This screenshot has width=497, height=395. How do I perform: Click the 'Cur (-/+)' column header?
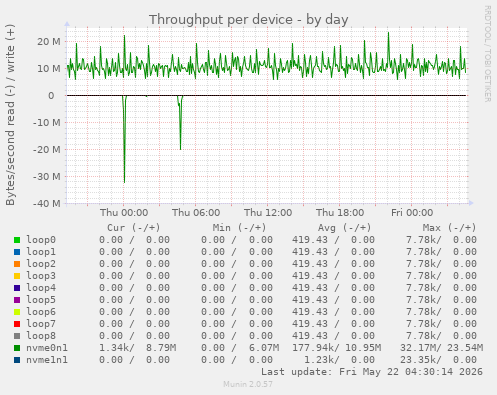[134, 228]
